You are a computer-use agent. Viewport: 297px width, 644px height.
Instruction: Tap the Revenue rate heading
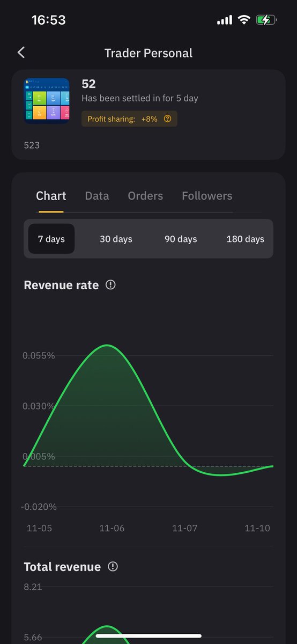point(61,285)
